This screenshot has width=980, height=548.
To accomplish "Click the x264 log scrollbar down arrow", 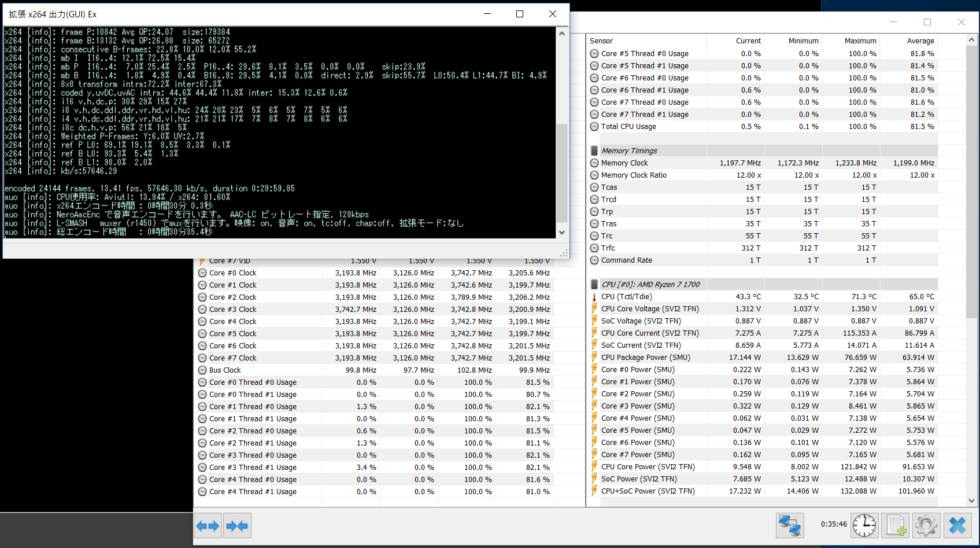I will [562, 233].
